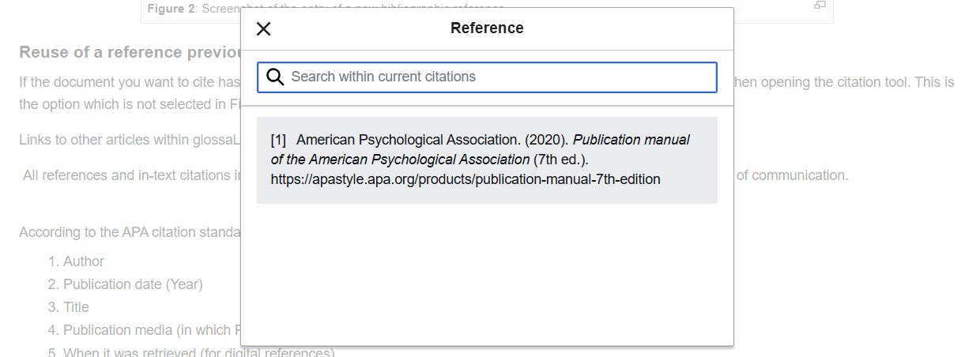This screenshot has width=980, height=357.
Task: Click the apastyle.apa.org URL in the citation
Action: pyautogui.click(x=465, y=179)
